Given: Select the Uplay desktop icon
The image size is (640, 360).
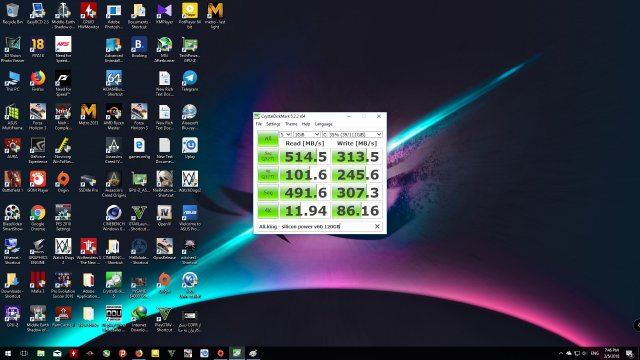Looking at the screenshot, I should (x=189, y=149).
